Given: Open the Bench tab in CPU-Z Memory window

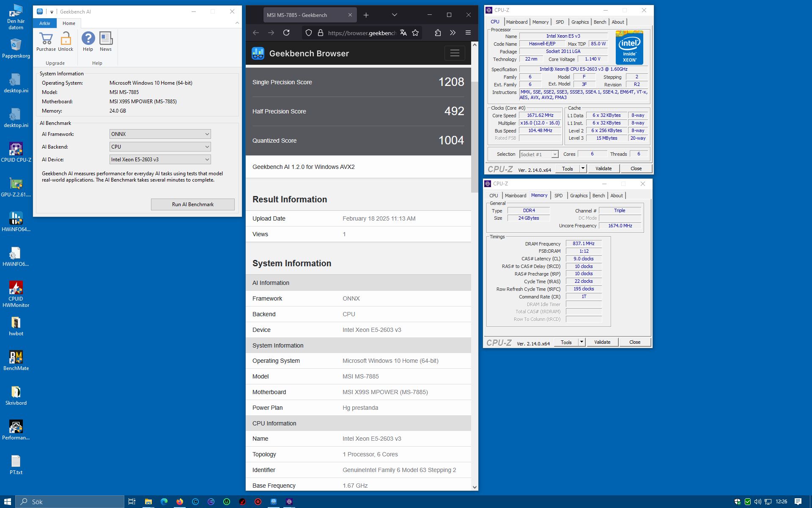Looking at the screenshot, I should [x=598, y=196].
